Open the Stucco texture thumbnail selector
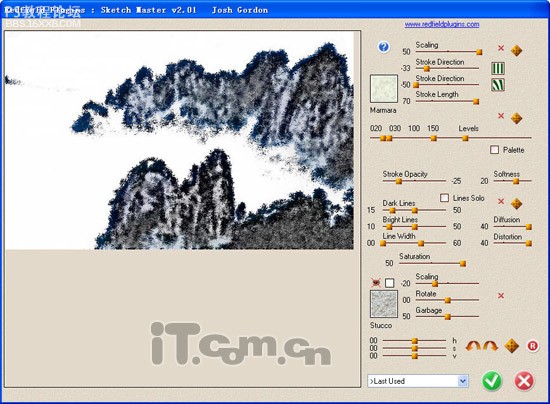The height and width of the screenshot is (404, 550). [x=384, y=304]
